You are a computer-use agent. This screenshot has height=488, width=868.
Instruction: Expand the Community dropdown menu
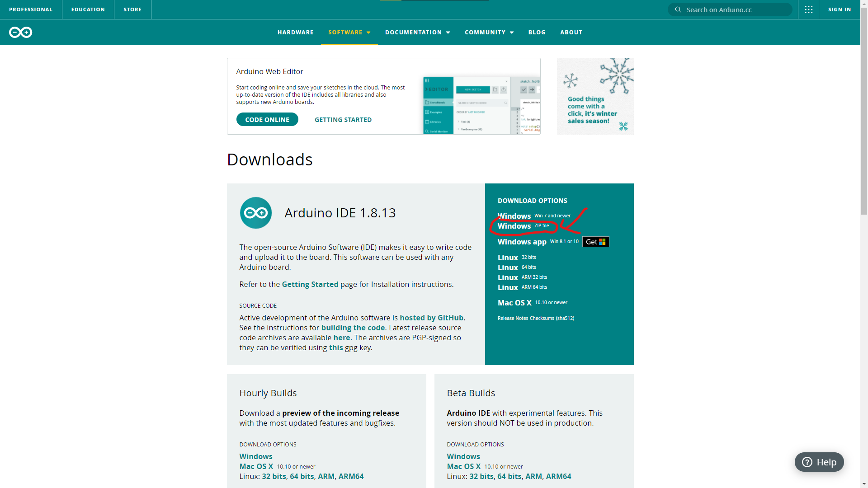pyautogui.click(x=489, y=32)
